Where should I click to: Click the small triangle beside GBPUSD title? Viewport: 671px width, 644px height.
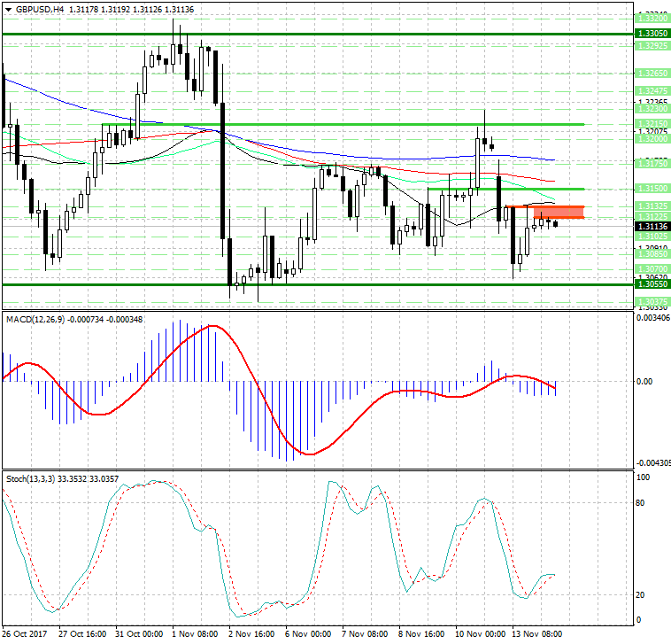point(8,9)
